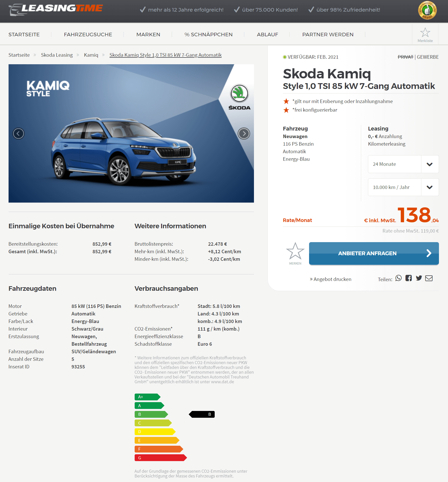Click the Angebot drucken link
448x482 pixels.
click(330, 279)
